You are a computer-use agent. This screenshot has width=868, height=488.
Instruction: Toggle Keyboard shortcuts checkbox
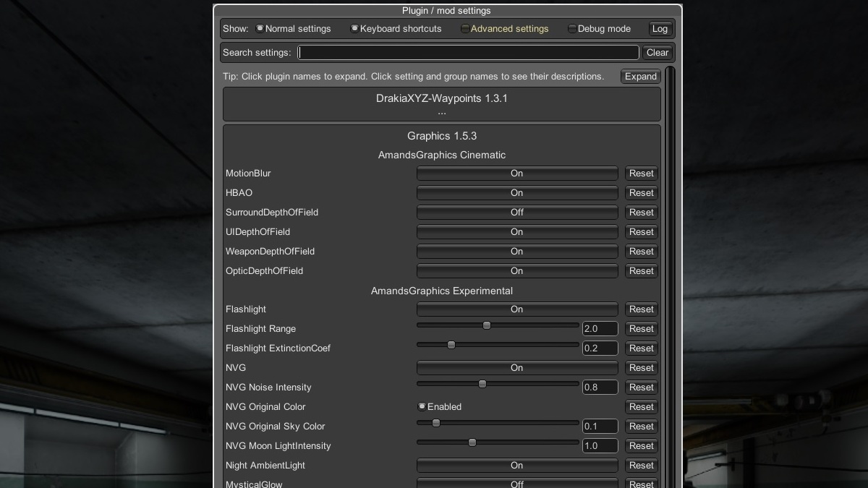click(x=354, y=29)
